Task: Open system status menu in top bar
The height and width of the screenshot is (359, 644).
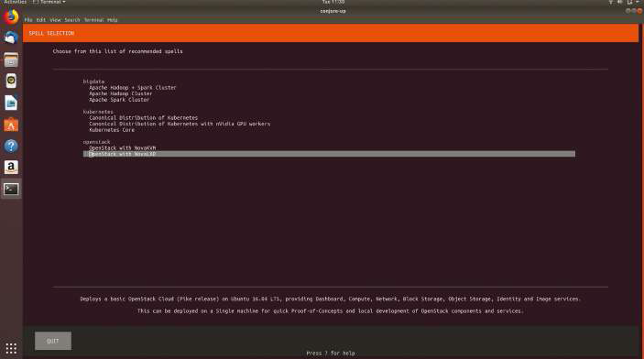Action: pos(624,2)
